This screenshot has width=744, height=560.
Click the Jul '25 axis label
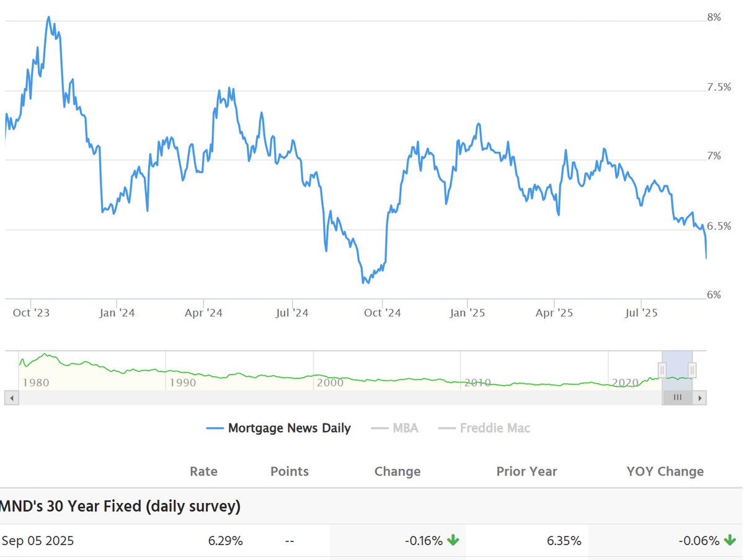pyautogui.click(x=640, y=313)
